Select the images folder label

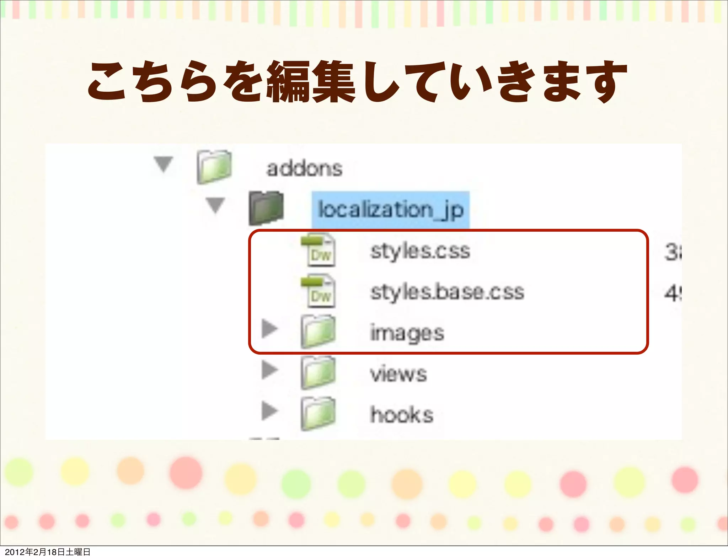tap(407, 333)
